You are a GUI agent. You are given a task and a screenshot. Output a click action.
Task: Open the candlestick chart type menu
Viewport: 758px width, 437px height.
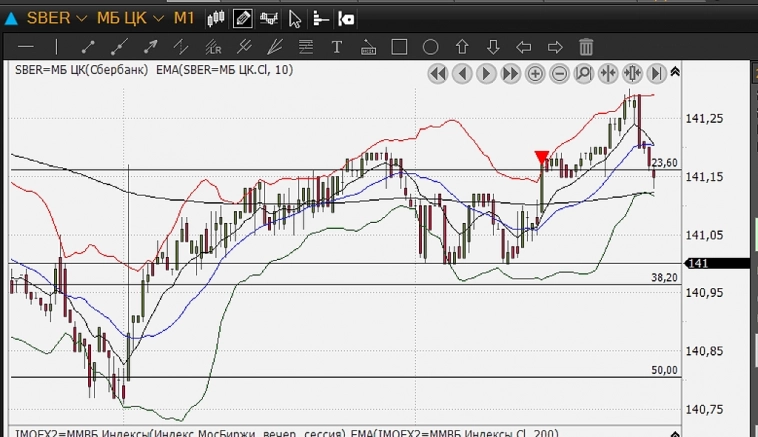(x=216, y=18)
